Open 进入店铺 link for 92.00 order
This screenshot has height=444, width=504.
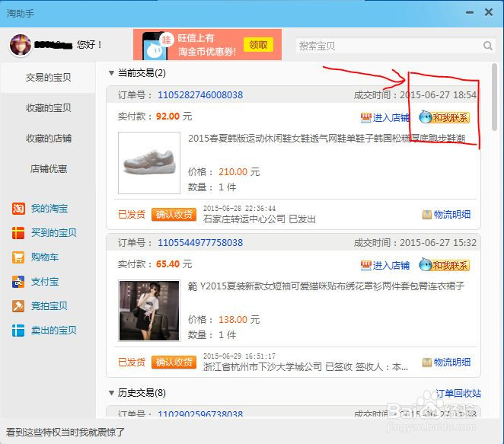click(391, 118)
